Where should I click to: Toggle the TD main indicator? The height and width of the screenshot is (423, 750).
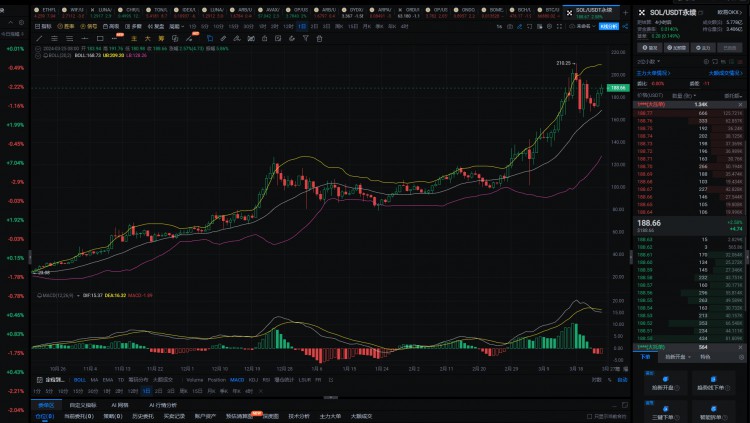(x=121, y=380)
